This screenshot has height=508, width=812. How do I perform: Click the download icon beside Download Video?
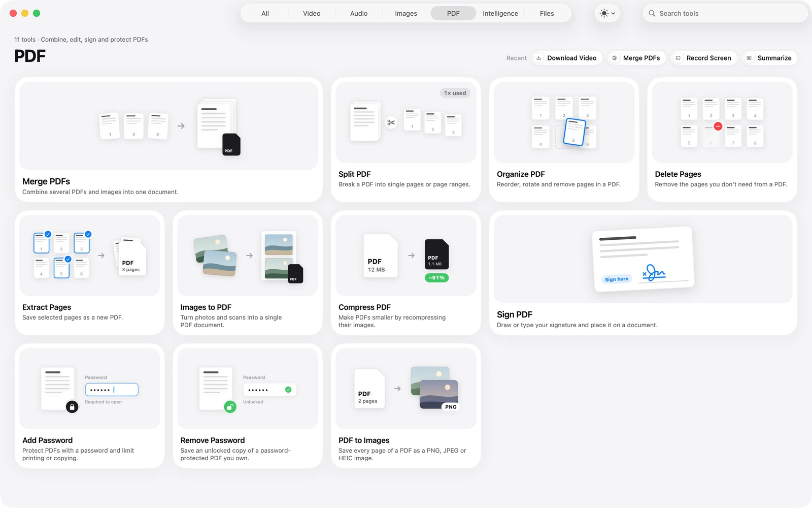point(539,58)
